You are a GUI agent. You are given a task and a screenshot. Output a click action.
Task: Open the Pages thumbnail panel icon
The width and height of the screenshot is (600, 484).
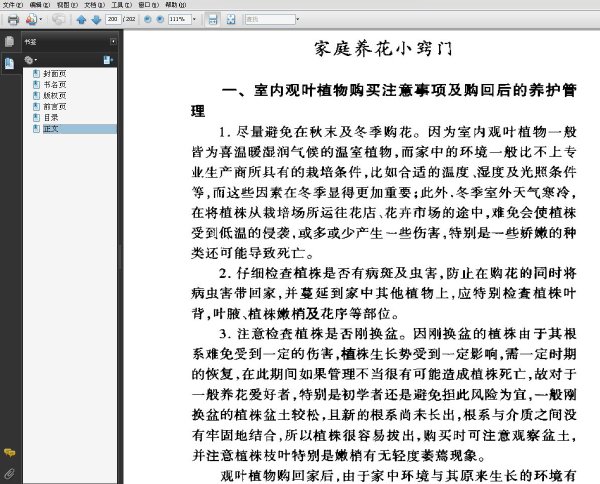(x=9, y=41)
